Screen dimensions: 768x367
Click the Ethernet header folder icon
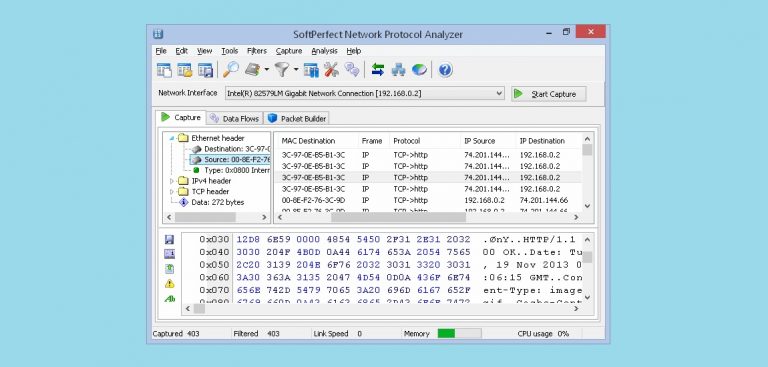183,138
